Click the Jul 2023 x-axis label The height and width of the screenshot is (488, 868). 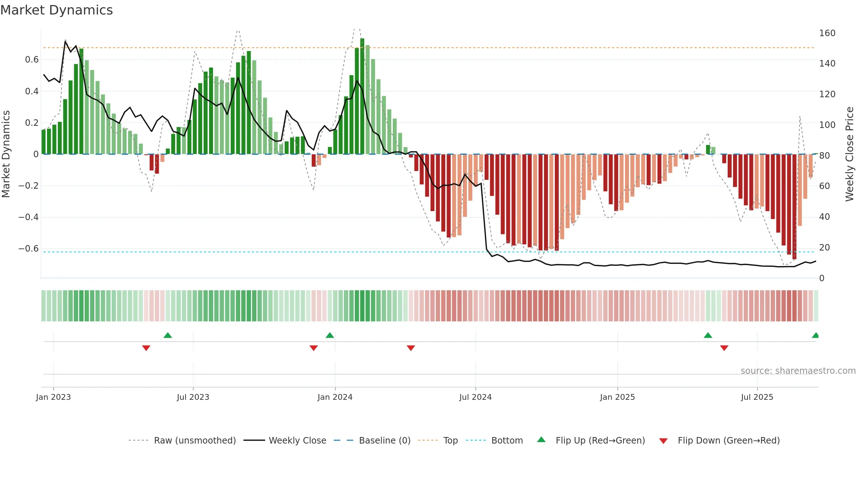point(193,397)
